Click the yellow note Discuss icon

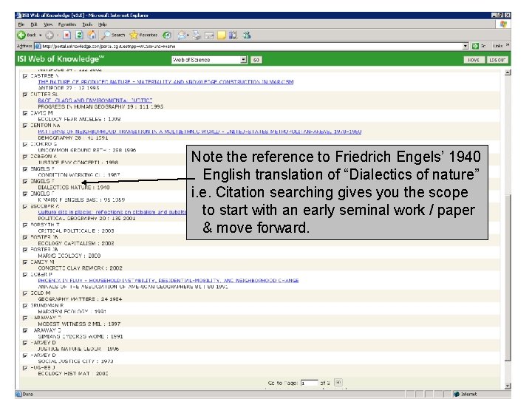click(x=221, y=35)
